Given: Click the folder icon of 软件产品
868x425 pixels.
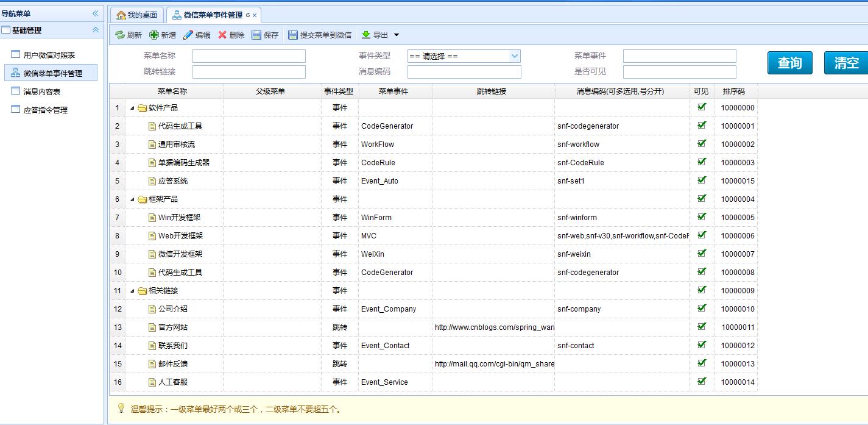Looking at the screenshot, I should [142, 108].
